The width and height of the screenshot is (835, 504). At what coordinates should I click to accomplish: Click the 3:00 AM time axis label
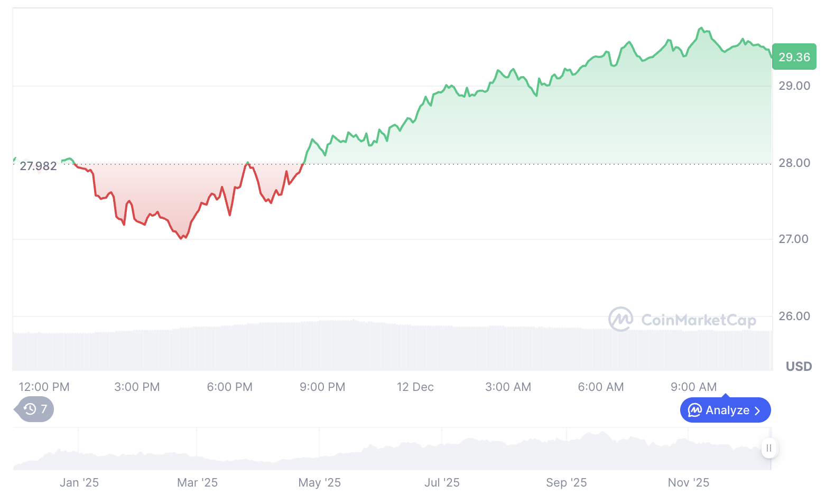pos(508,387)
